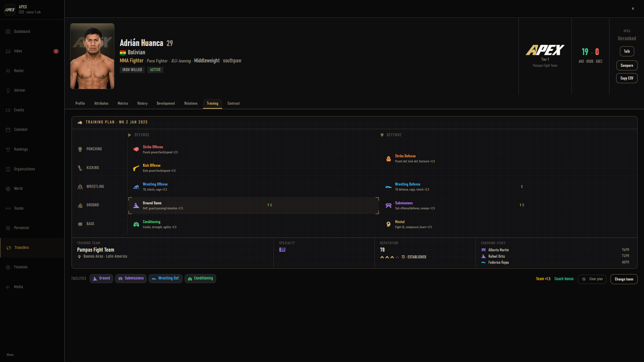Click the Finances coin icon
The image size is (644, 362).
pos(8,267)
